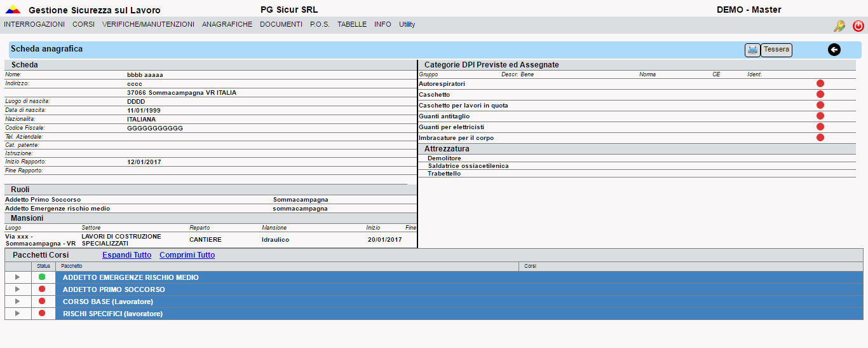This screenshot has width=868, height=348.
Task: Click red status dot of Addetto Primo Soccorso package
Action: pyautogui.click(x=42, y=289)
